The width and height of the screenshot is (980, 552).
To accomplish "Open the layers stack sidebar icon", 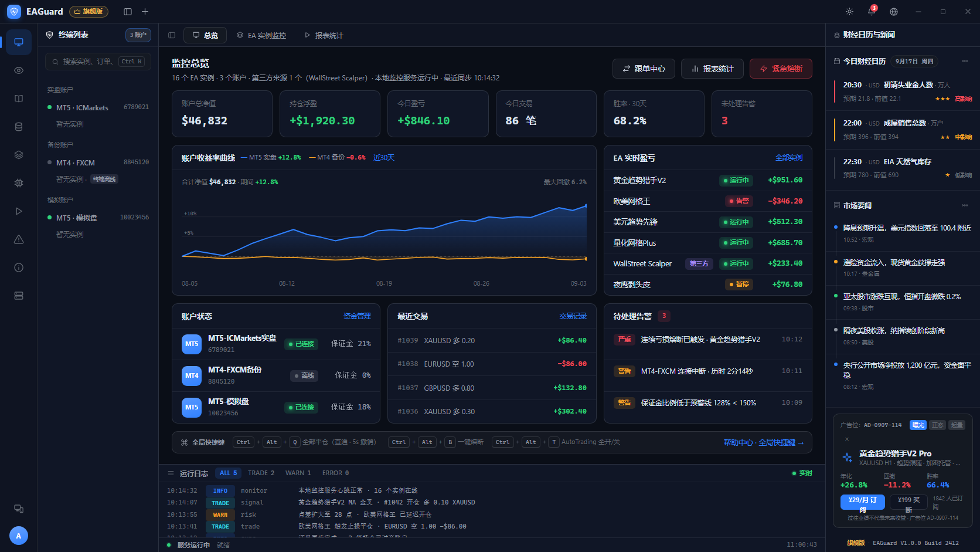I will coord(19,155).
